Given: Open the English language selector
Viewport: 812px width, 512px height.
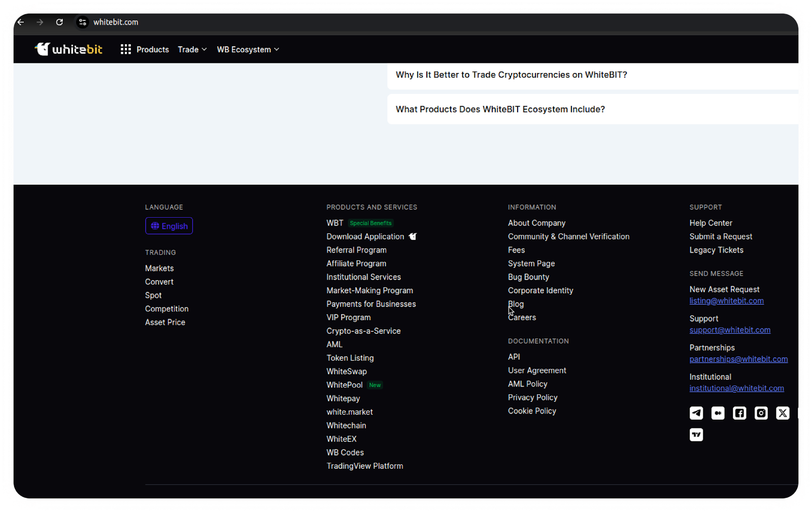Looking at the screenshot, I should pyautogui.click(x=169, y=226).
